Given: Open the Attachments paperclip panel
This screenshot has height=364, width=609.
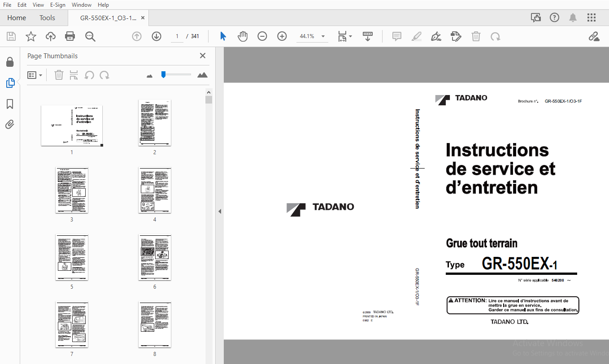Looking at the screenshot, I should 10,125.
